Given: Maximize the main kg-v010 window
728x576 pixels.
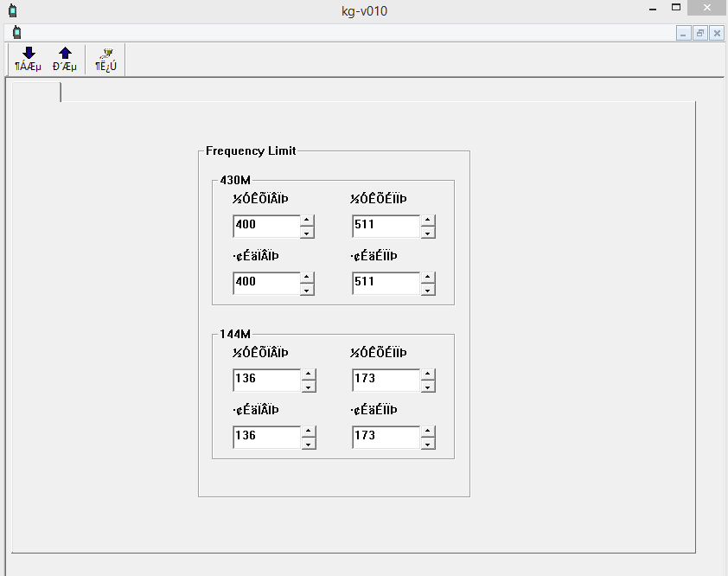Looking at the screenshot, I should tap(676, 7).
